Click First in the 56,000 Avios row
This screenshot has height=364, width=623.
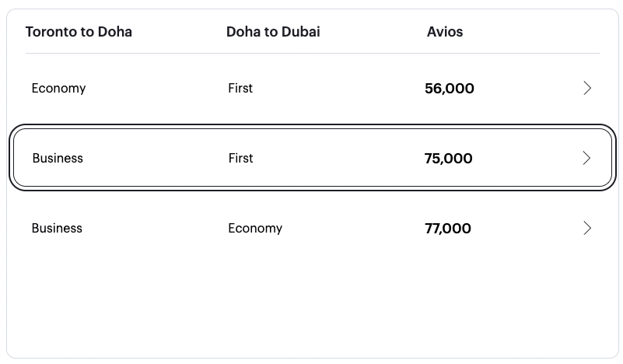click(240, 89)
